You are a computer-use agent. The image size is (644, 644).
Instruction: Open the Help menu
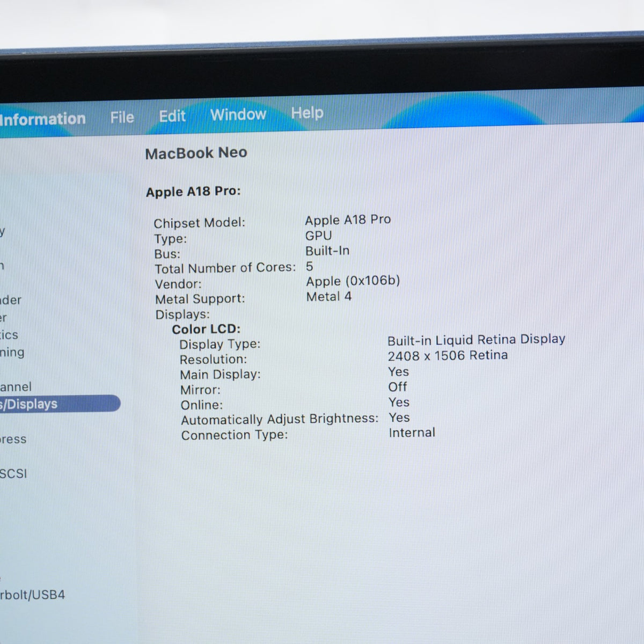click(x=307, y=113)
